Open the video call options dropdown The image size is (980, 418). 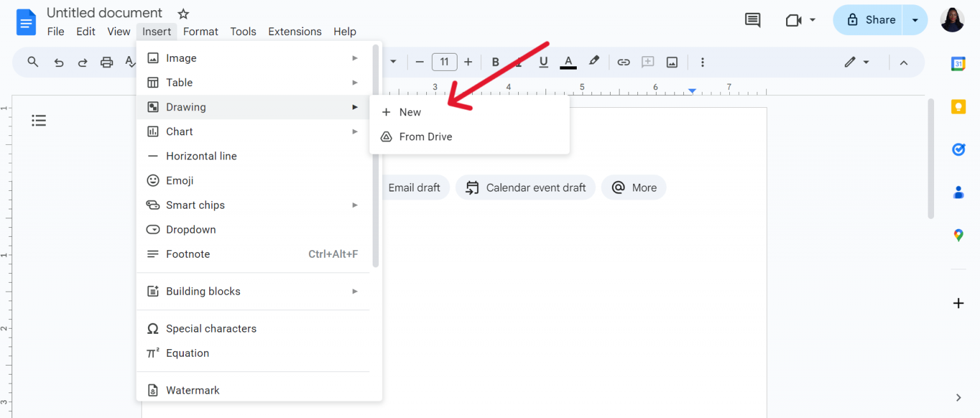(813, 20)
